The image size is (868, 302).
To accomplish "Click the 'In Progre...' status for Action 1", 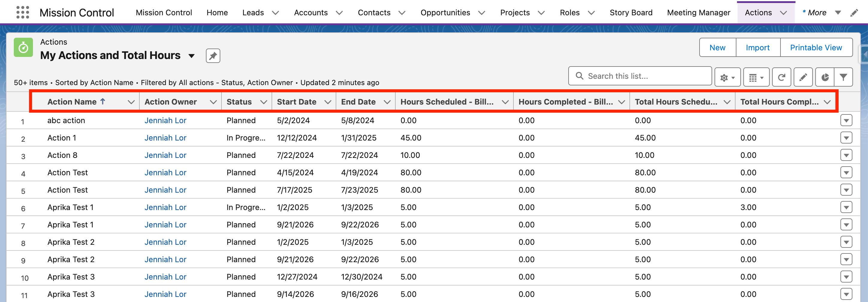I will (246, 138).
